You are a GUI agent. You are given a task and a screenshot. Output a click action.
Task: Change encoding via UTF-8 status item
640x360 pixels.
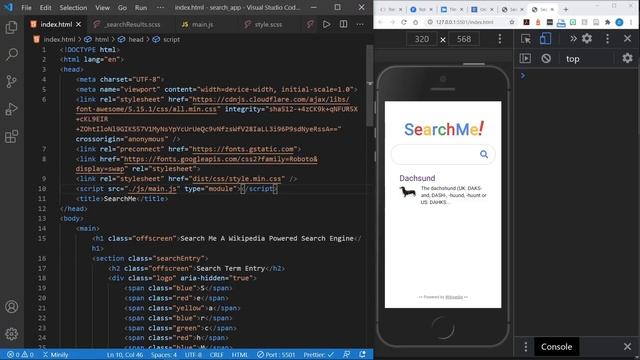coord(193,355)
